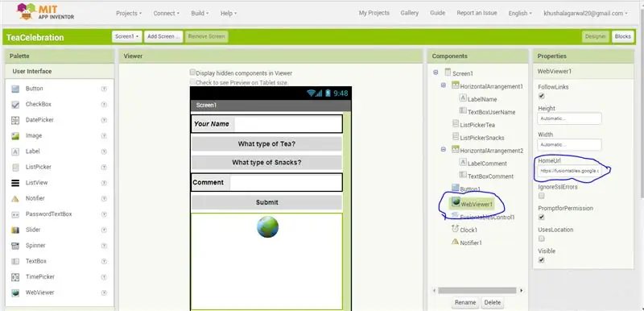Uncheck the FollowLinks checkbox
The image size is (644, 311).
541,96
